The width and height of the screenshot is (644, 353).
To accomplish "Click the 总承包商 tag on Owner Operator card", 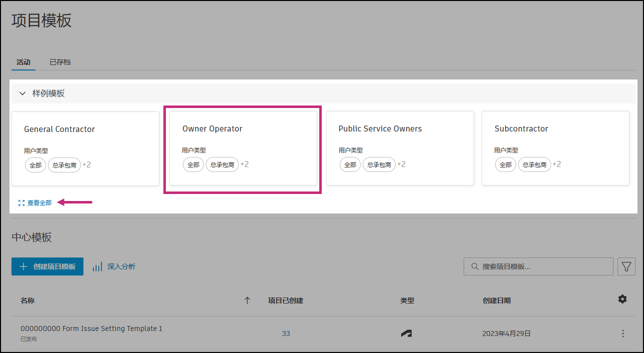I will (x=222, y=164).
